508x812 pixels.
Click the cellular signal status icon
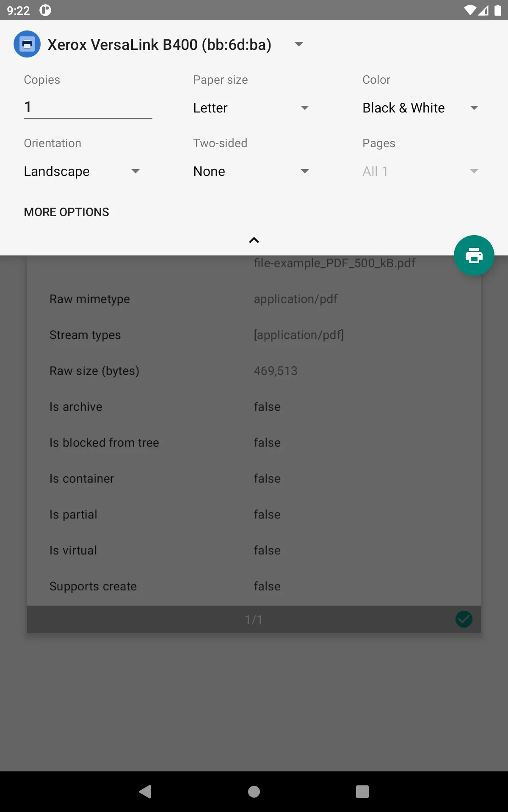tap(483, 10)
